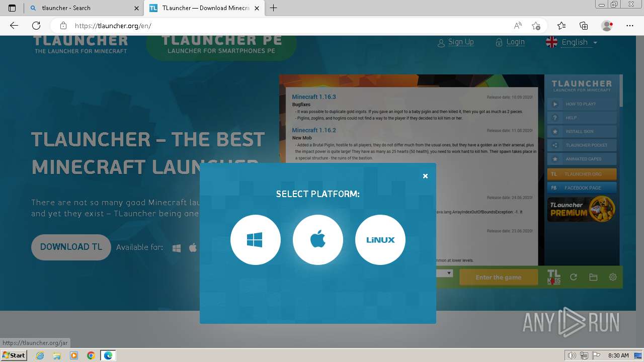Click the Enter the game button
Screen dimensions: 644x362
click(499, 277)
